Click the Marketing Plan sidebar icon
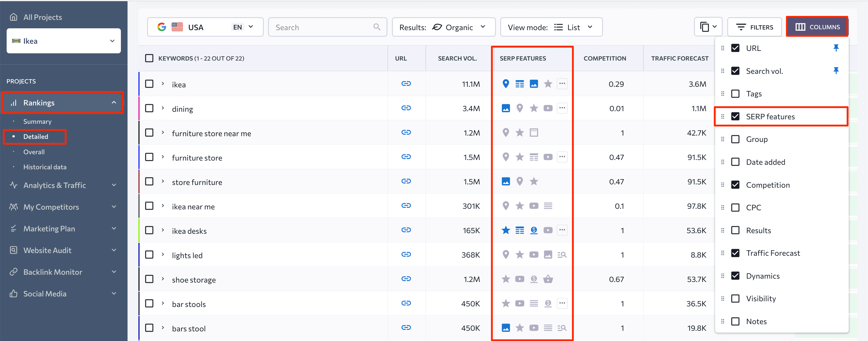Image resolution: width=868 pixels, height=341 pixels. 14,229
